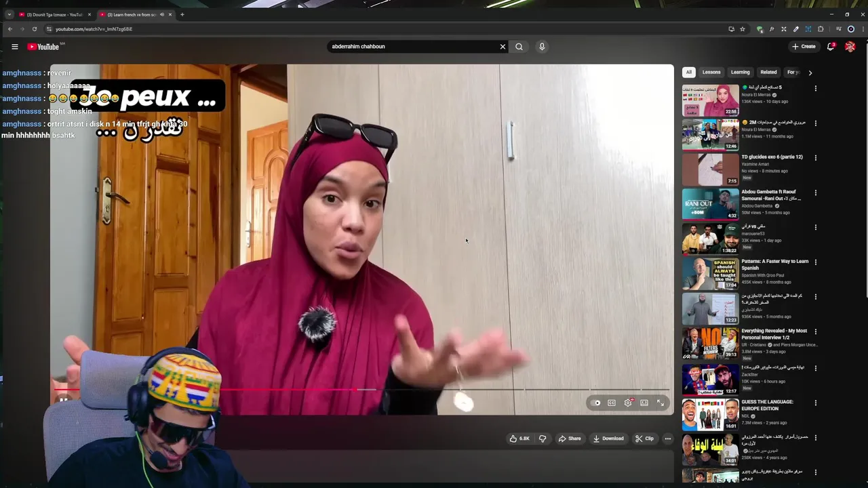The image size is (868, 488).
Task: Open the 22:58 Noura El Merras video thumbnail
Action: 710,100
